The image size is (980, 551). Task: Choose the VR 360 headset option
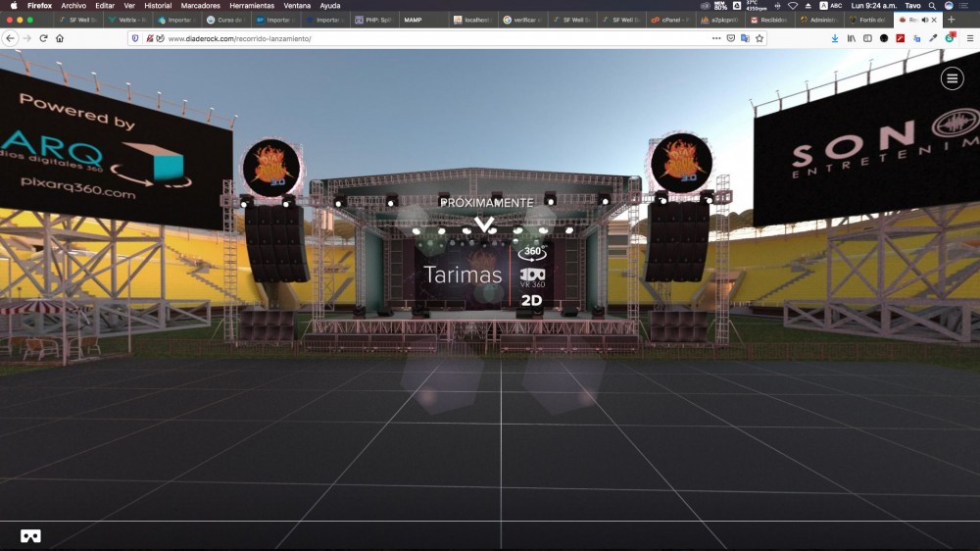[532, 277]
